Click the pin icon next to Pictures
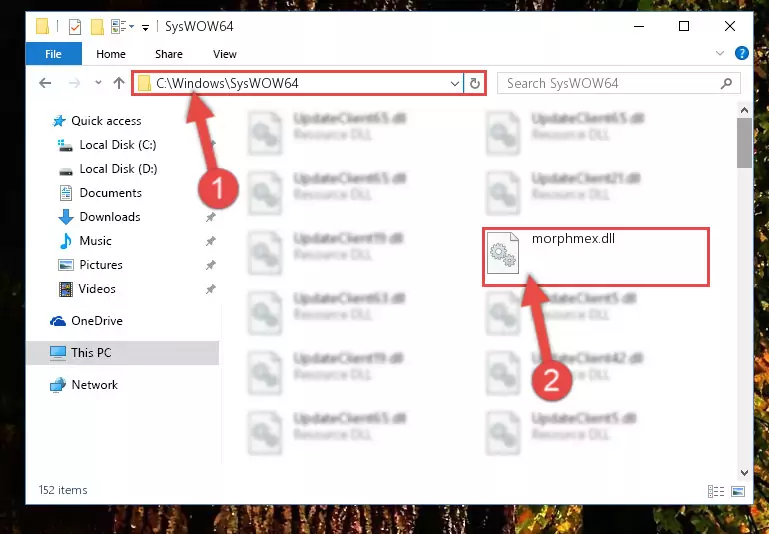The image size is (769, 534). (x=210, y=265)
